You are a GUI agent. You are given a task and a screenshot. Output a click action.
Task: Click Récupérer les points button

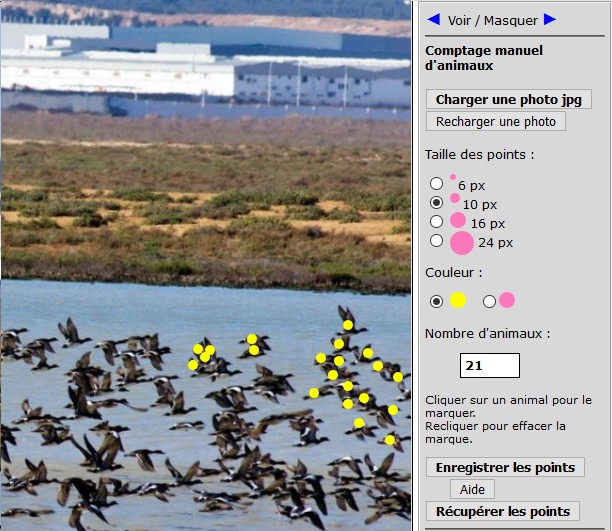503,511
